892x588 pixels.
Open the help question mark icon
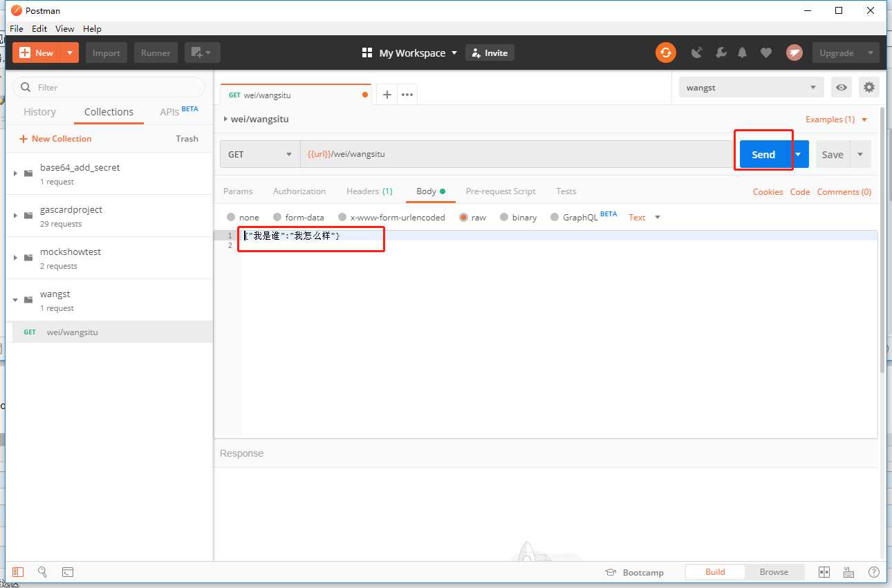pos(874,572)
